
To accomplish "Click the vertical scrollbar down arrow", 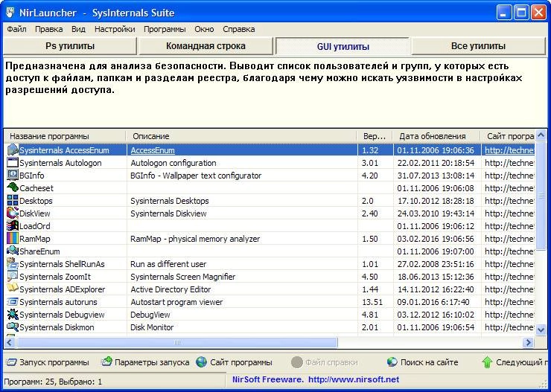I will pos(541,330).
